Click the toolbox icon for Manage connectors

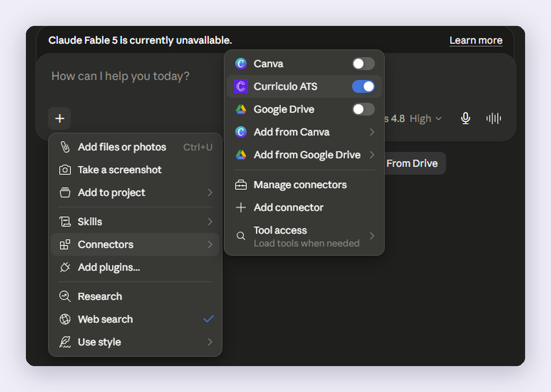coord(241,185)
